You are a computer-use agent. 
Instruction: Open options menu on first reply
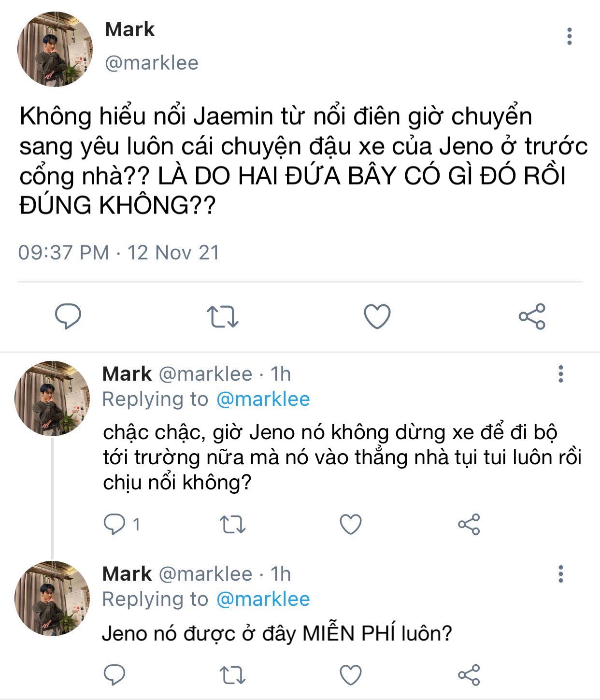pos(561,374)
